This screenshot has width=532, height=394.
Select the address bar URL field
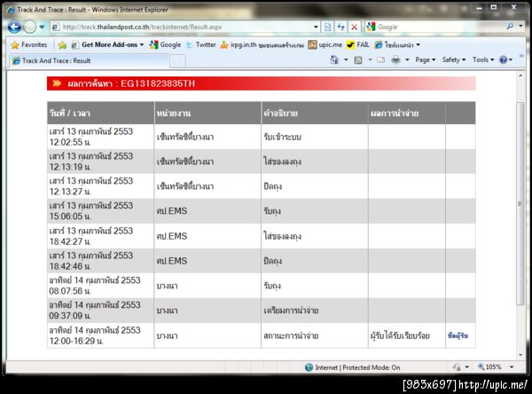182,27
